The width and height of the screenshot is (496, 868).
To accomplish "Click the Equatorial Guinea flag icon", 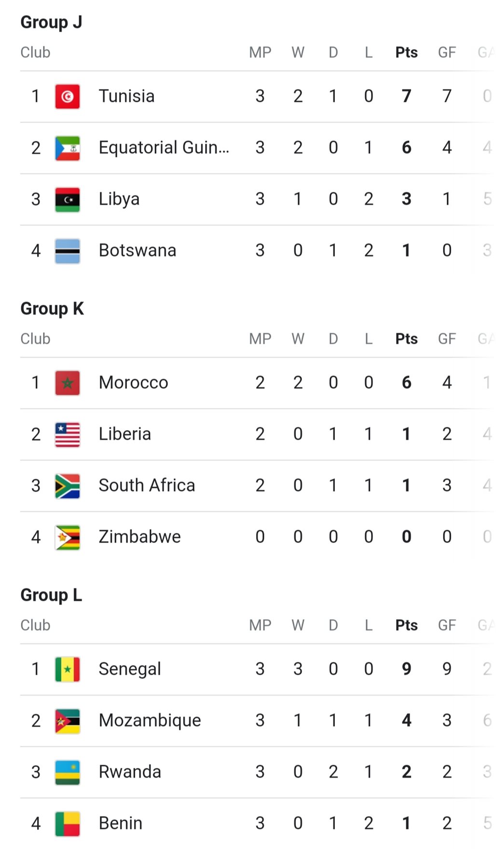I will [68, 148].
